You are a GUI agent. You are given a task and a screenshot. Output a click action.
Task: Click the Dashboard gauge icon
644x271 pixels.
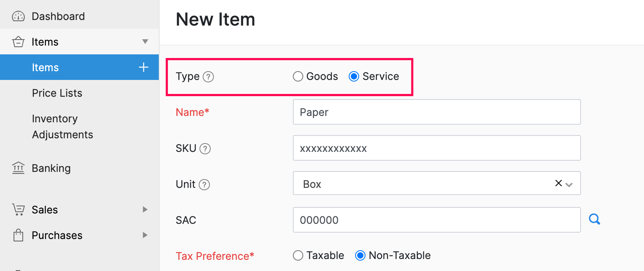click(x=18, y=16)
